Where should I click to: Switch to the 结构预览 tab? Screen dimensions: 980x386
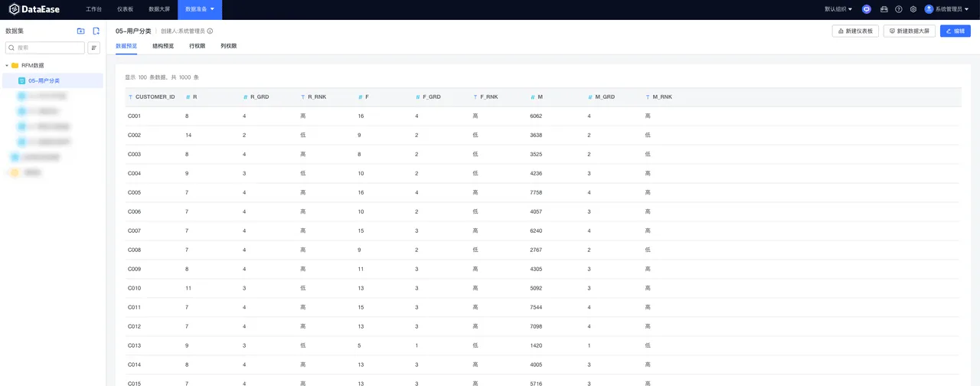click(163, 46)
